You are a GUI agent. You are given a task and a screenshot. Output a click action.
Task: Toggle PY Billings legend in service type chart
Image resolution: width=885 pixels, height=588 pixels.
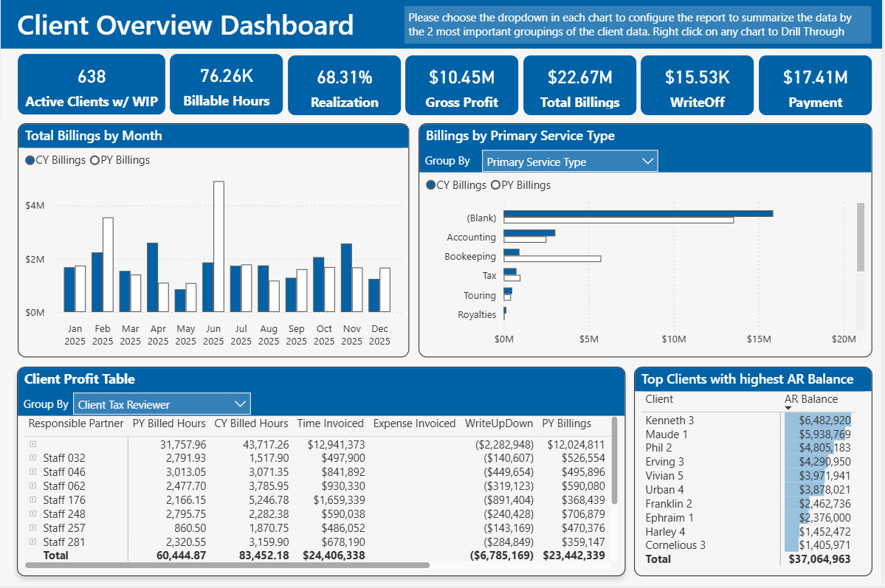[521, 185]
